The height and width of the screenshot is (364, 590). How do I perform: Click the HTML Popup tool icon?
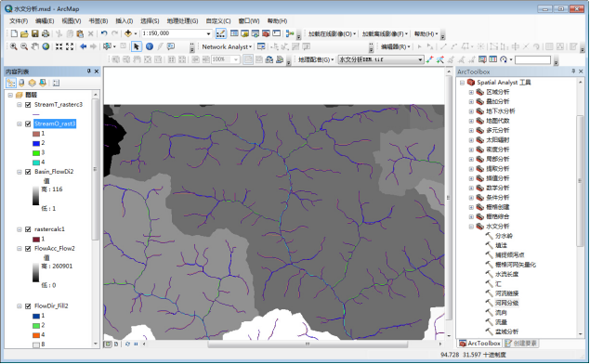[x=171, y=46]
